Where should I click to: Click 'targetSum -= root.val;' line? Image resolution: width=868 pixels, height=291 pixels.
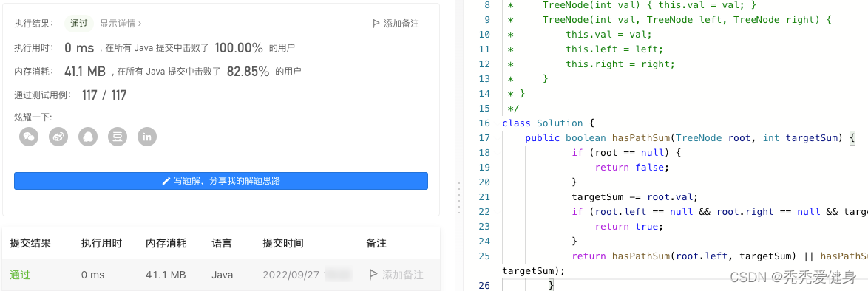tap(635, 197)
